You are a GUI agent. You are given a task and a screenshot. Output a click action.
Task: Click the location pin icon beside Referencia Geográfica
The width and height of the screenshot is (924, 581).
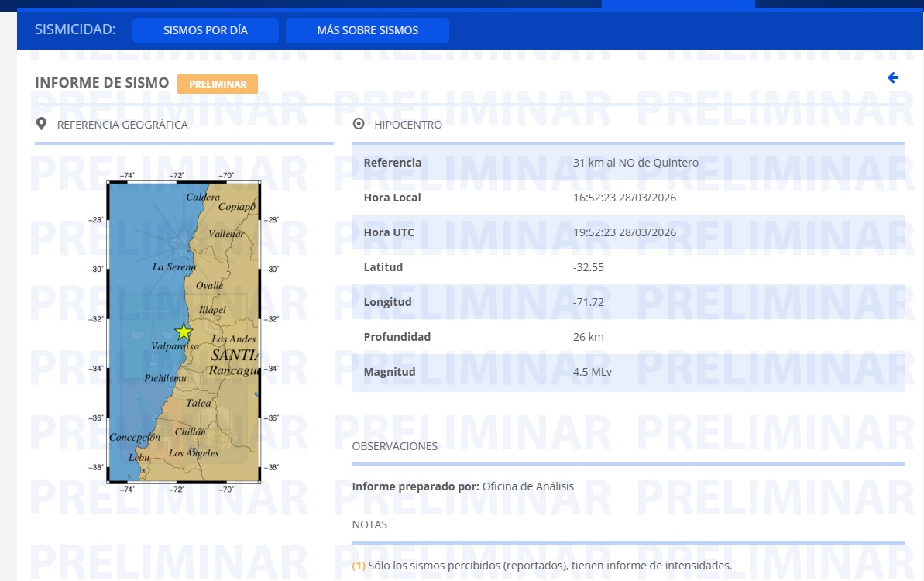point(42,124)
